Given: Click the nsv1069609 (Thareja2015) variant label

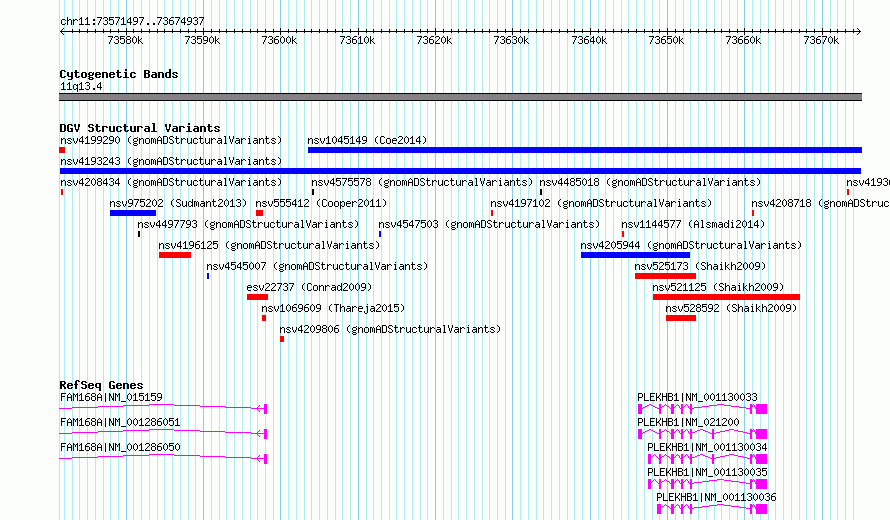Looking at the screenshot, I should [x=333, y=308].
